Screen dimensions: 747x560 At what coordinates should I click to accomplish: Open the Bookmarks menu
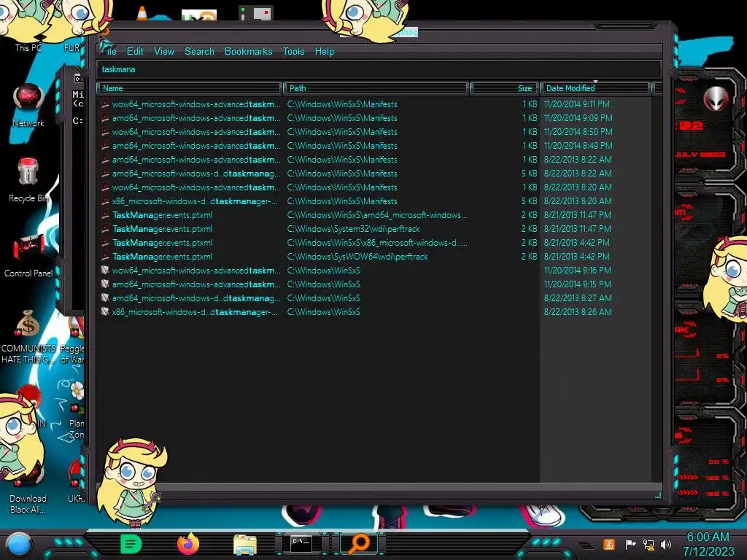tap(248, 52)
